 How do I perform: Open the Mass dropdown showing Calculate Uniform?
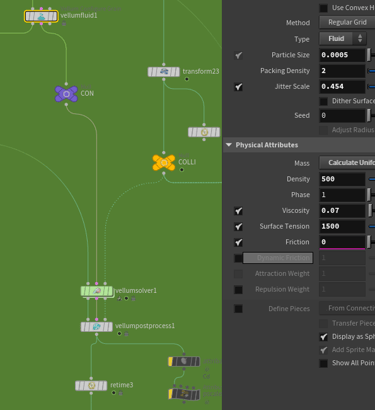[x=347, y=163]
